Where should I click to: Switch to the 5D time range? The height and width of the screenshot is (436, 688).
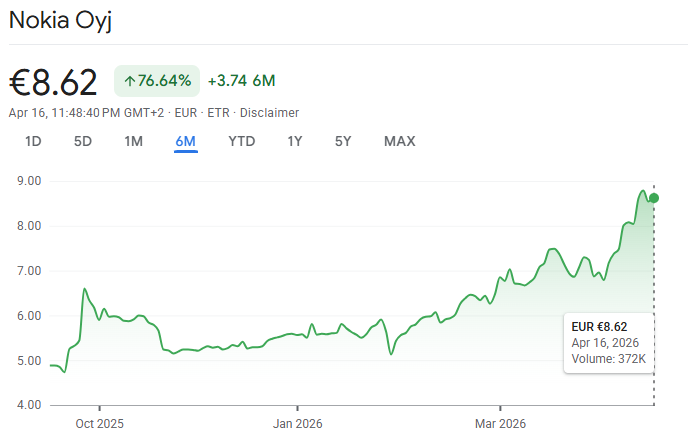[x=82, y=141]
